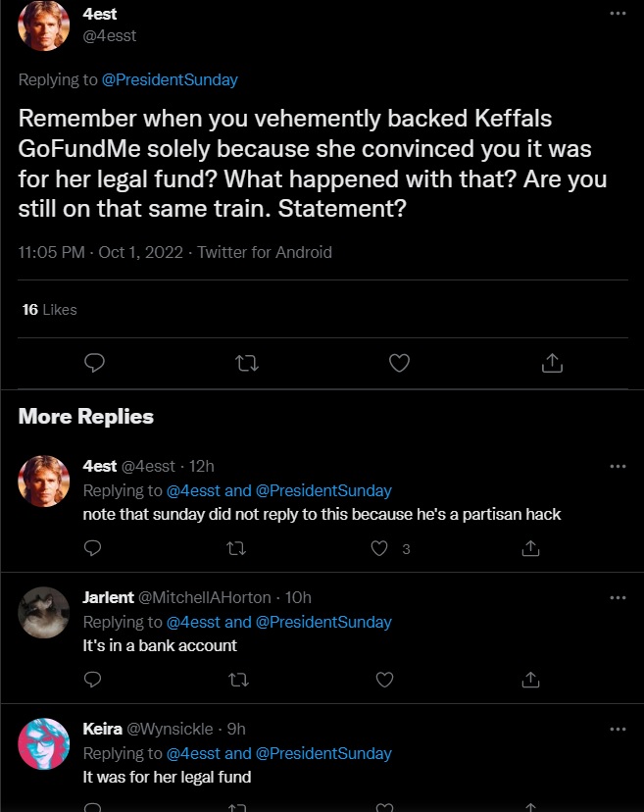The width and height of the screenshot is (644, 812).
Task: Open more options on Jarlent's reply
Action: point(617,597)
